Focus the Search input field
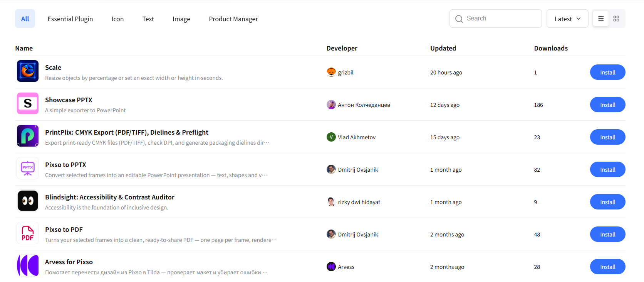The image size is (644, 282). [x=496, y=19]
